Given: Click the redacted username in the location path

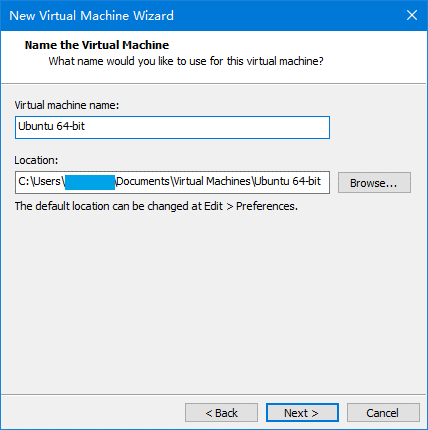Looking at the screenshot, I should click(90, 182).
